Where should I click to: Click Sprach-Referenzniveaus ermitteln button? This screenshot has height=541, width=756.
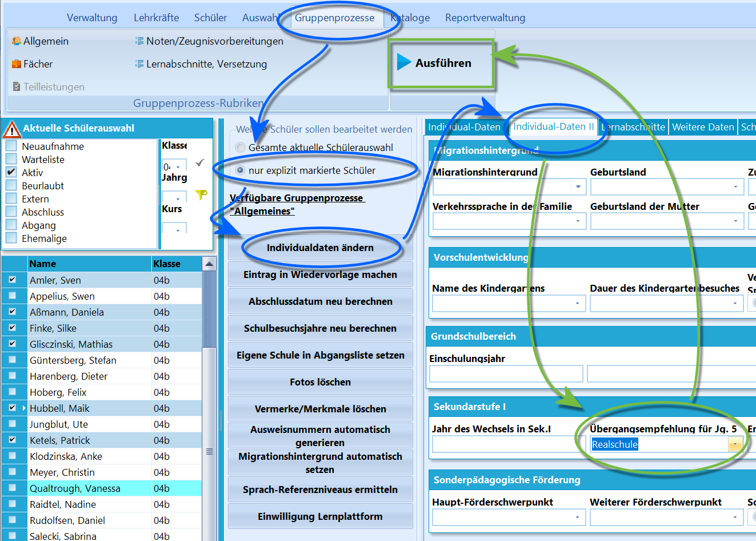[320, 490]
